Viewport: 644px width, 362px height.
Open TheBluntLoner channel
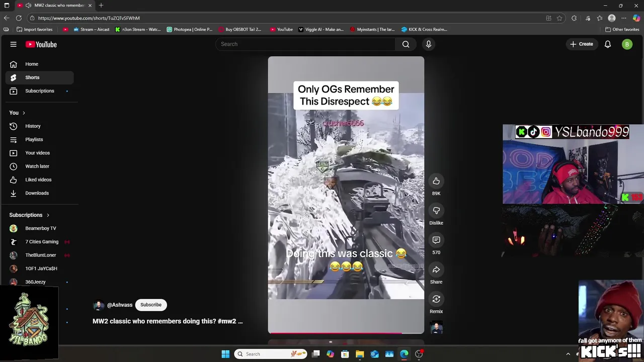39,255
